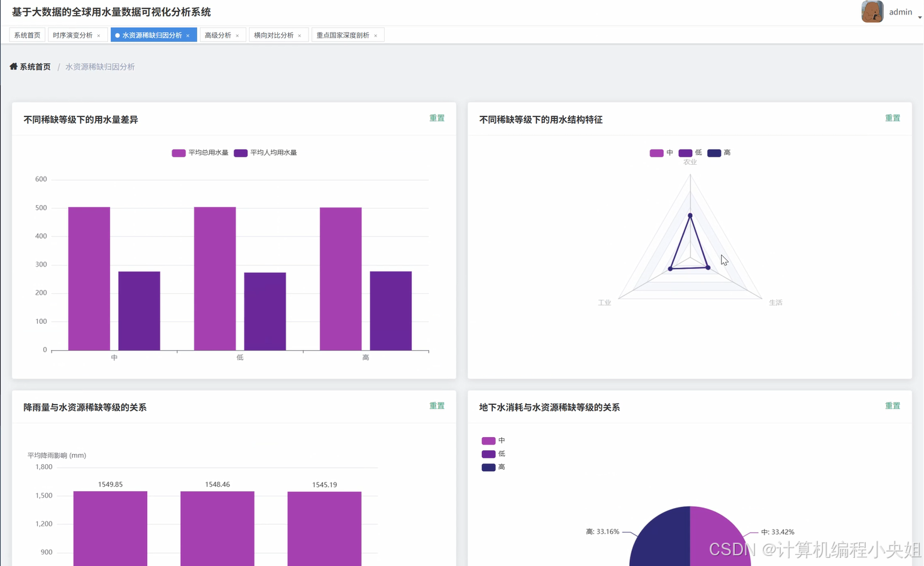This screenshot has width=924, height=566.
Task: Click the pie label 中: 33.42%
Action: [778, 532]
